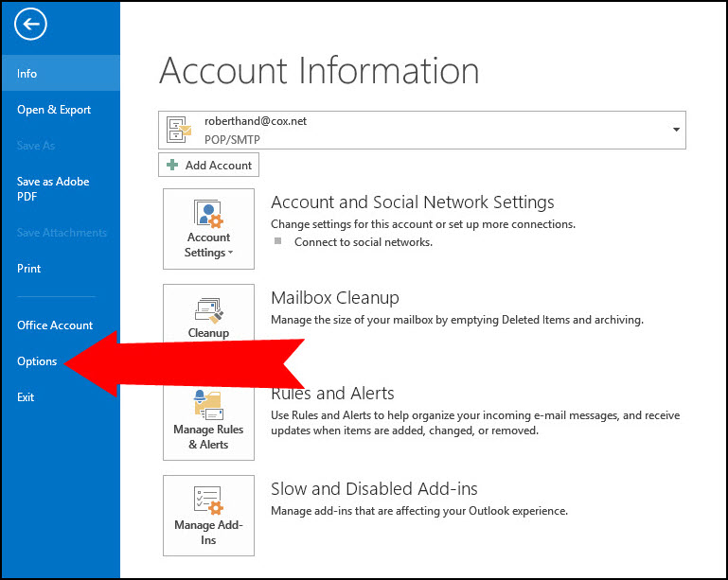
Task: Click the Add Account button
Action: point(208,165)
